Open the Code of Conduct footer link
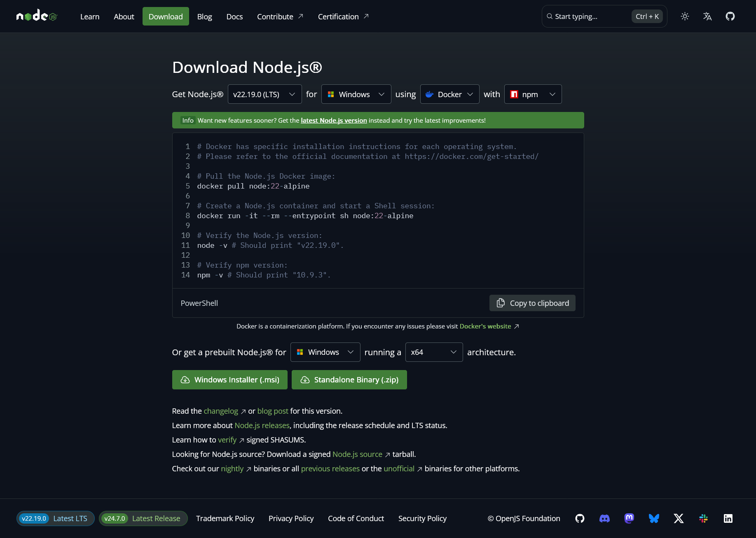The width and height of the screenshot is (756, 538). click(356, 519)
